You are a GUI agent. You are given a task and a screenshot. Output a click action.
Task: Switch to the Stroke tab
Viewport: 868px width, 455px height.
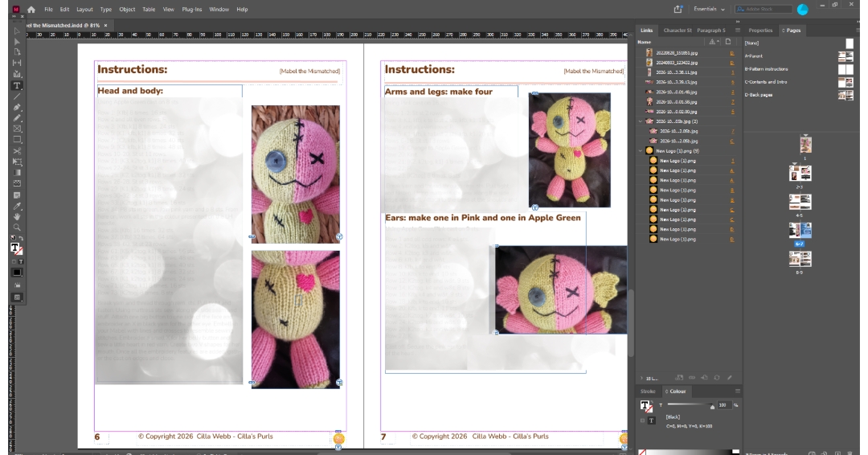click(648, 391)
